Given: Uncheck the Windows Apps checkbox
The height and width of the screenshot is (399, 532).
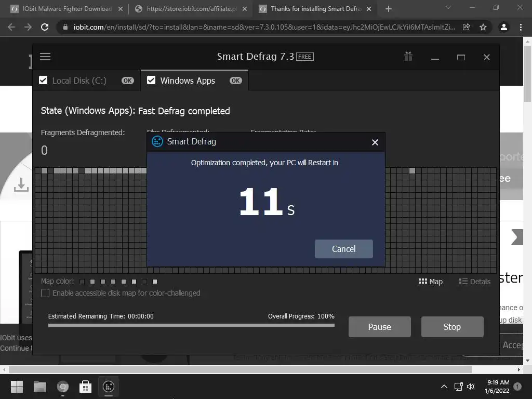Looking at the screenshot, I should click(x=151, y=81).
